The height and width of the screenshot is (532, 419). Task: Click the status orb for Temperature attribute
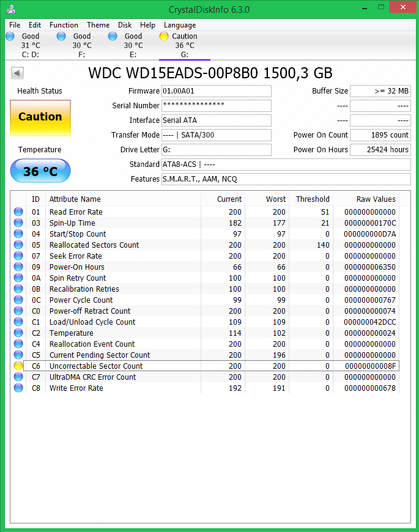[x=18, y=333]
